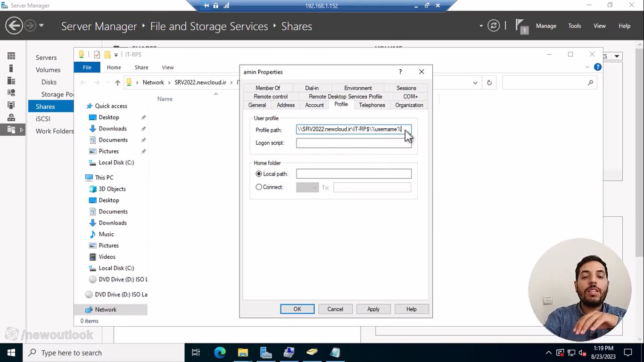The width and height of the screenshot is (644, 362).
Task: Open the notifications flag in Server Manager
Action: tap(520, 26)
